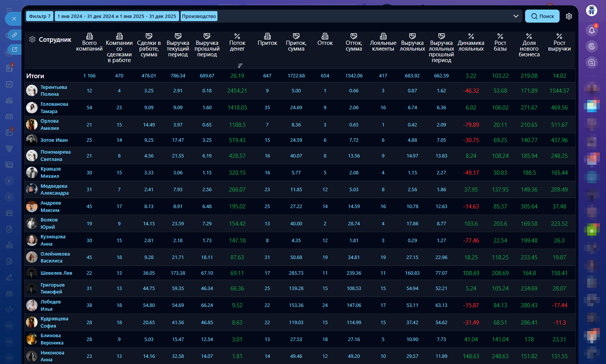The height and width of the screenshot is (364, 606).
Task: Open report settings gear next to Поиск
Action: coord(569,16)
